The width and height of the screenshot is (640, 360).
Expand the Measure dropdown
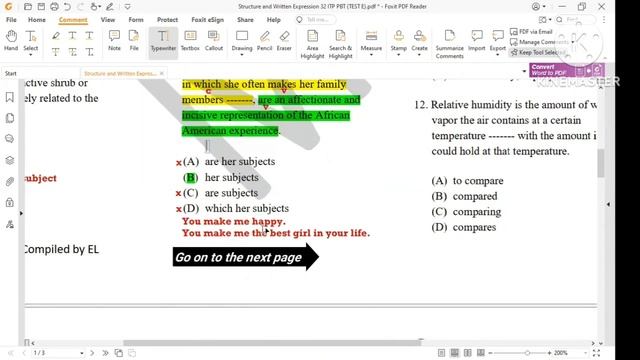[371, 55]
